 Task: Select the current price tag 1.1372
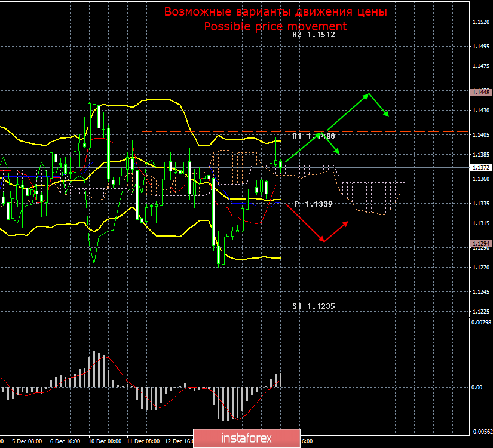[480, 168]
